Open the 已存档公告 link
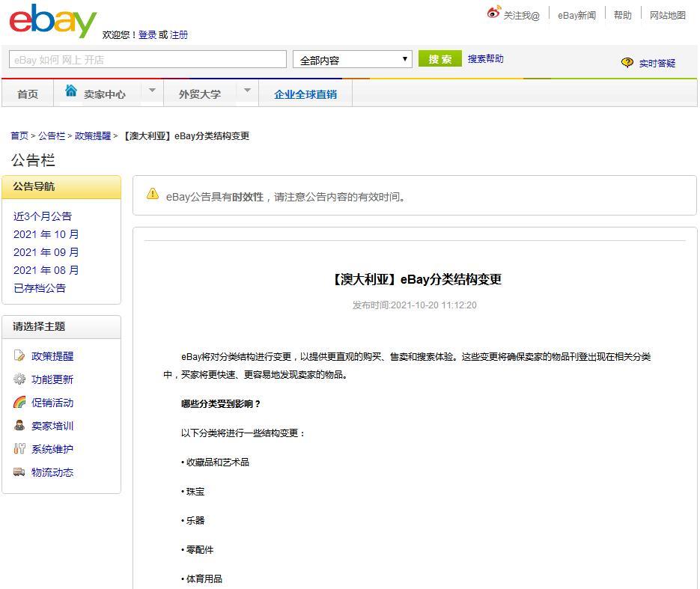The image size is (700, 589). tap(40, 288)
